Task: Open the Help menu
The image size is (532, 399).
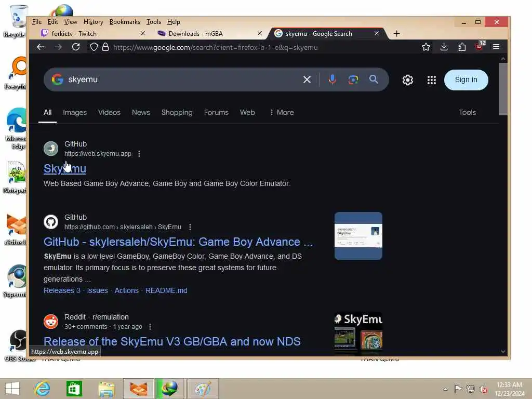Action: coord(174,22)
